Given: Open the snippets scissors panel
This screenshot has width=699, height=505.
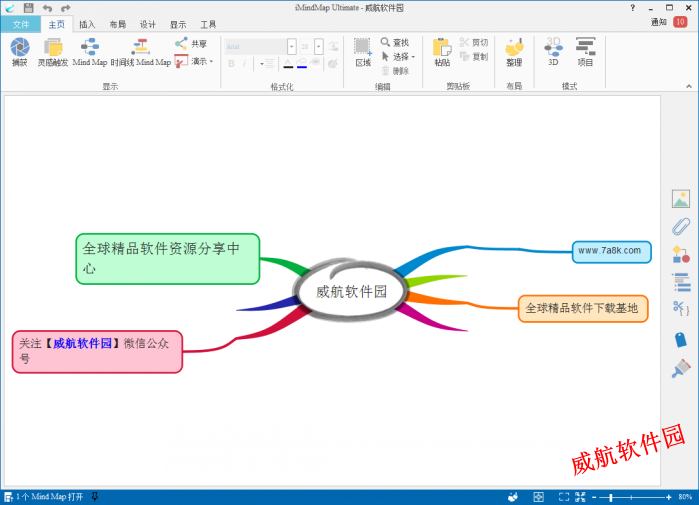Looking at the screenshot, I should [681, 308].
